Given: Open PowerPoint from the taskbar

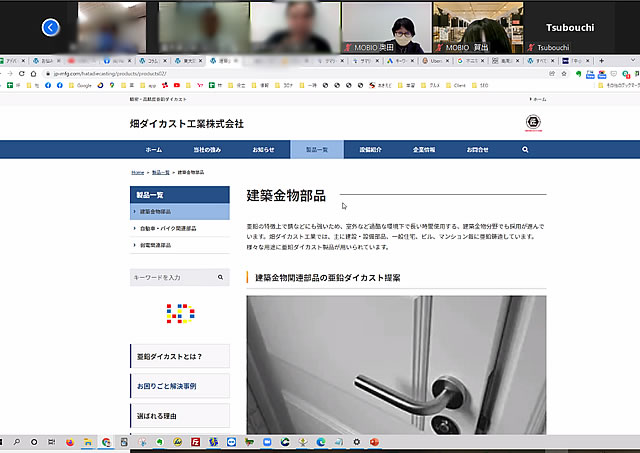Looking at the screenshot, I should coord(374,442).
